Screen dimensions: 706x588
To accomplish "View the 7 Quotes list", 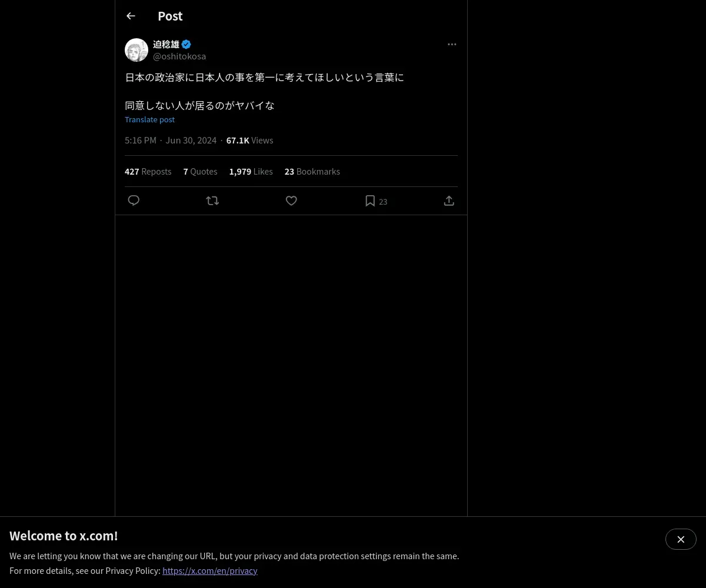I will point(200,171).
